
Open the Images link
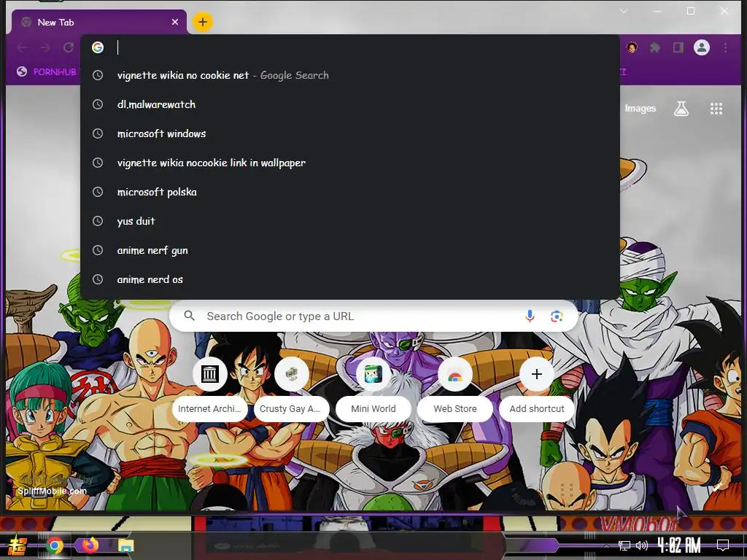coord(640,109)
